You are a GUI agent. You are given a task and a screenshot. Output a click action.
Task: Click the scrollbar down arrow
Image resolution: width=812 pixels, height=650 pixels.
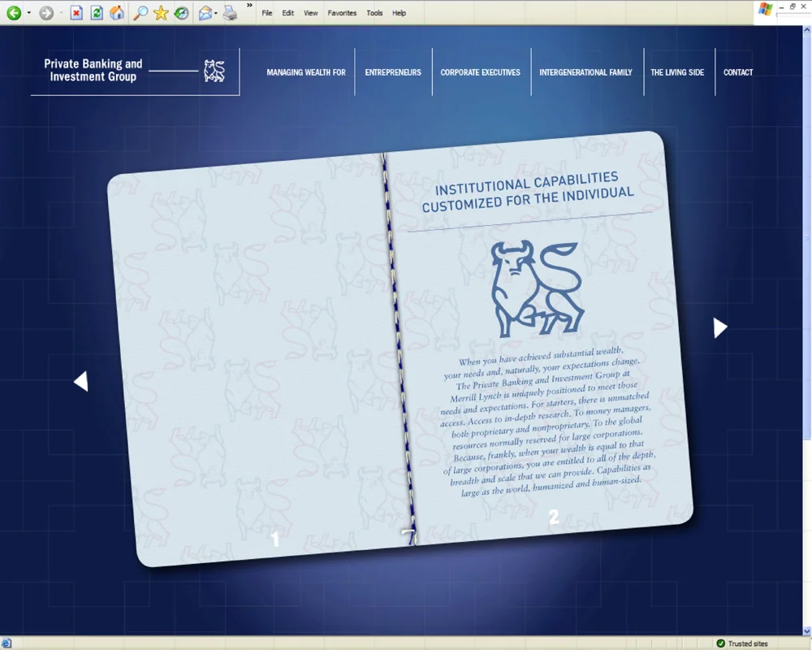click(807, 630)
